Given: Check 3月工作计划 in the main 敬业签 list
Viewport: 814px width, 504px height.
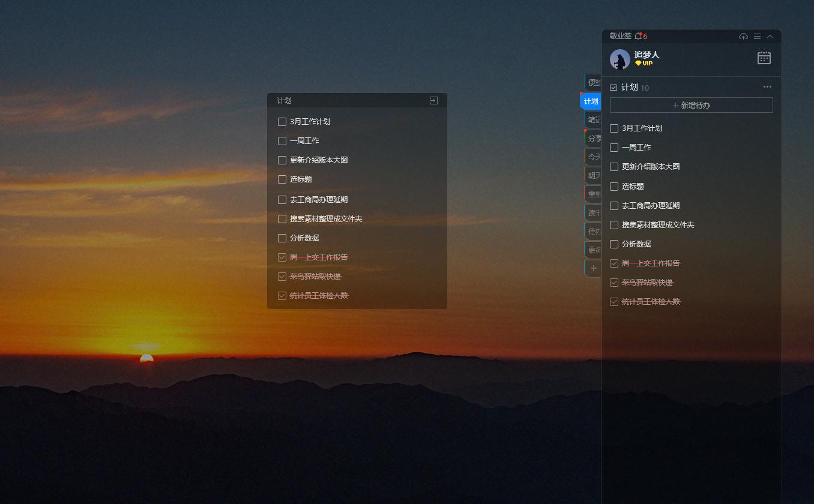Looking at the screenshot, I should [x=614, y=128].
